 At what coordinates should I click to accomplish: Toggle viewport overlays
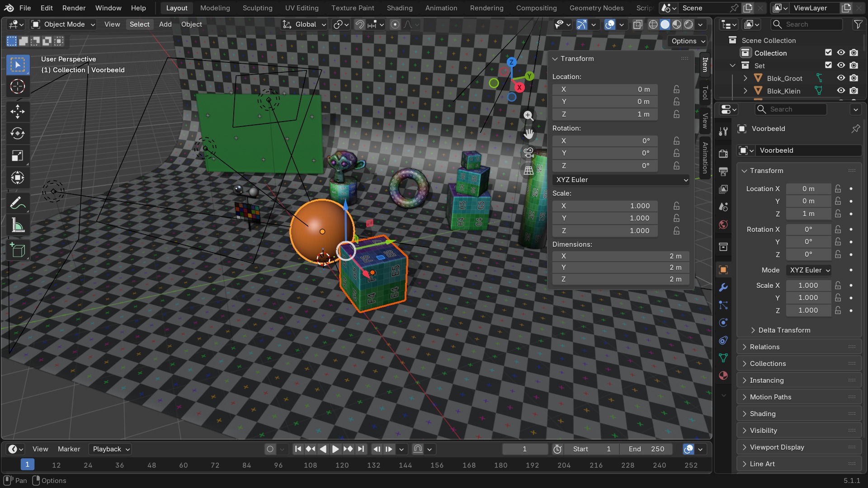[x=609, y=24]
